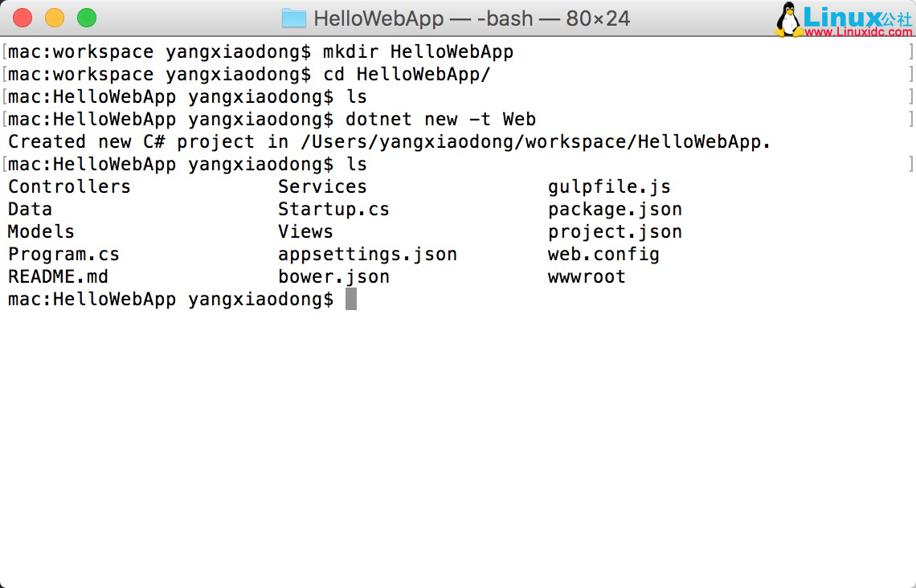Select the Startup.cs file name
Screen dimensions: 916x588
click(333, 209)
